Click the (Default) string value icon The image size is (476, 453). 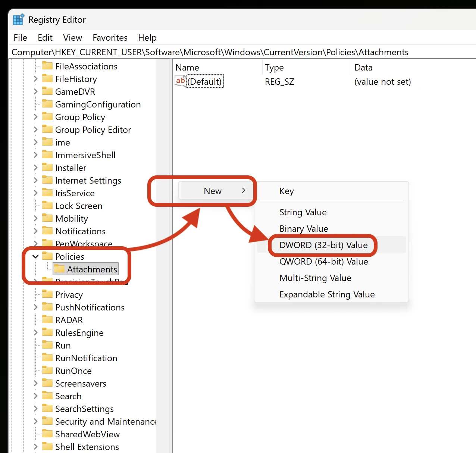181,81
